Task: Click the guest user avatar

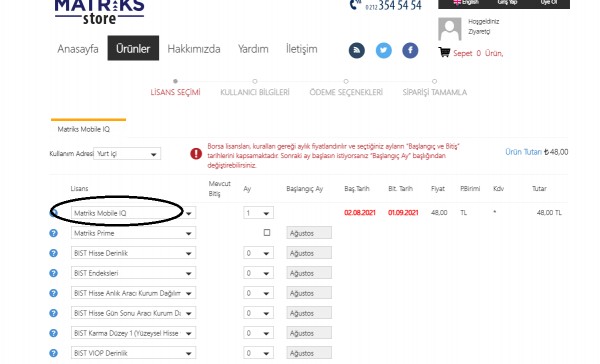Action: [x=450, y=29]
